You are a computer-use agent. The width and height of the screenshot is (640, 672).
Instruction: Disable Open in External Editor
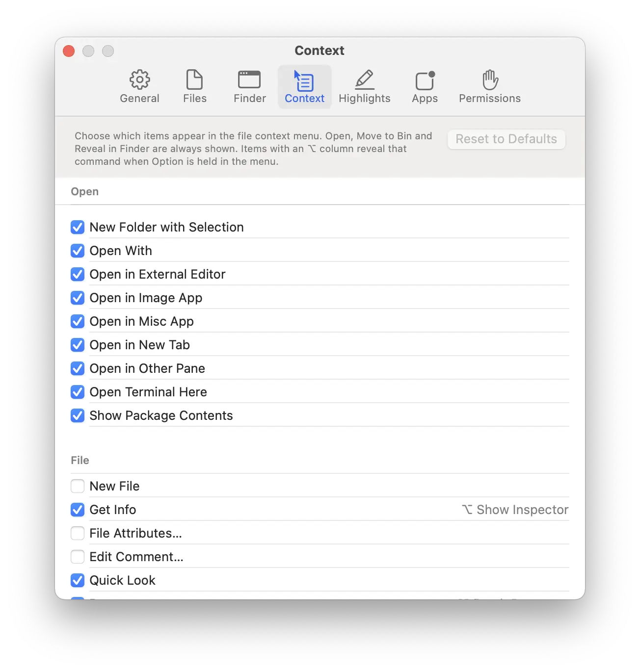click(78, 274)
